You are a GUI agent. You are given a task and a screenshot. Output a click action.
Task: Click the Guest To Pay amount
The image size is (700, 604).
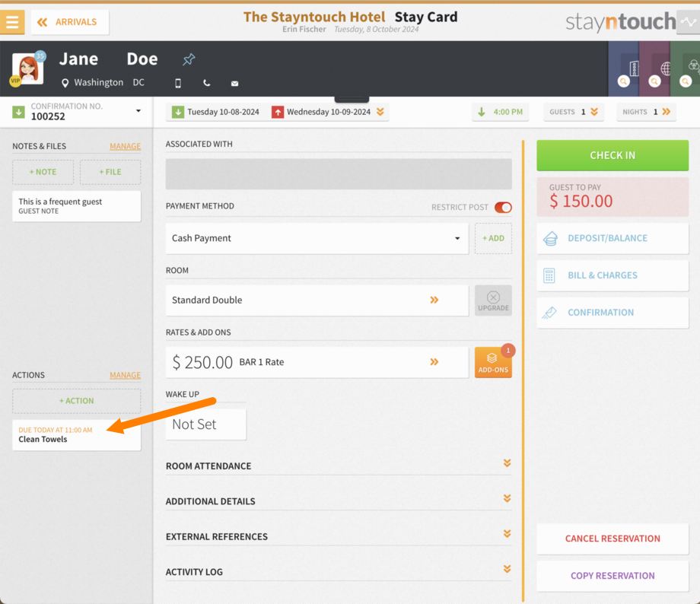point(612,197)
